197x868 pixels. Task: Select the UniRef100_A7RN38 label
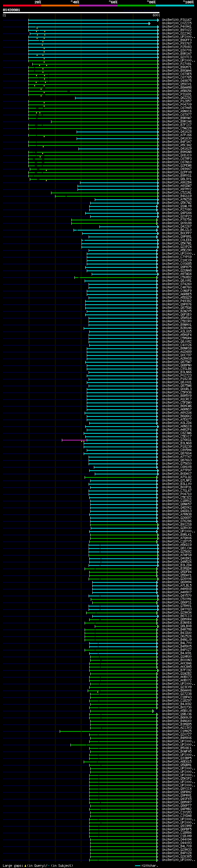pyautogui.click(x=176, y=514)
